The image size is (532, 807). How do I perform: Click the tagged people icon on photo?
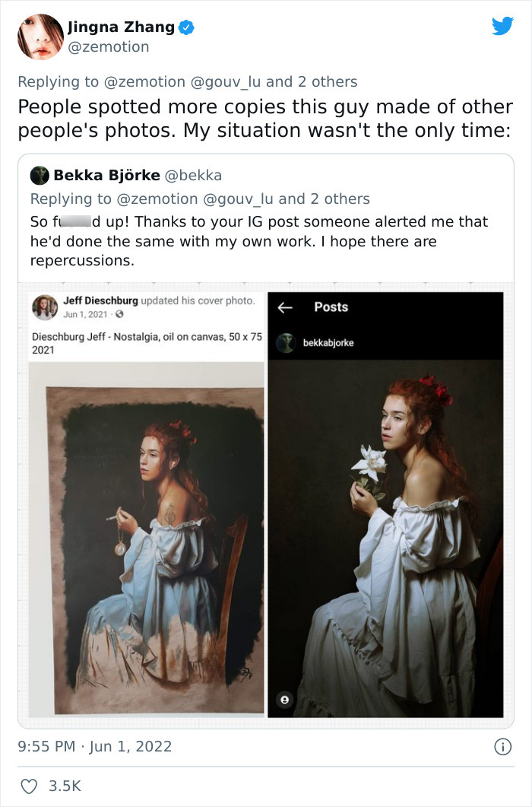pyautogui.click(x=283, y=698)
